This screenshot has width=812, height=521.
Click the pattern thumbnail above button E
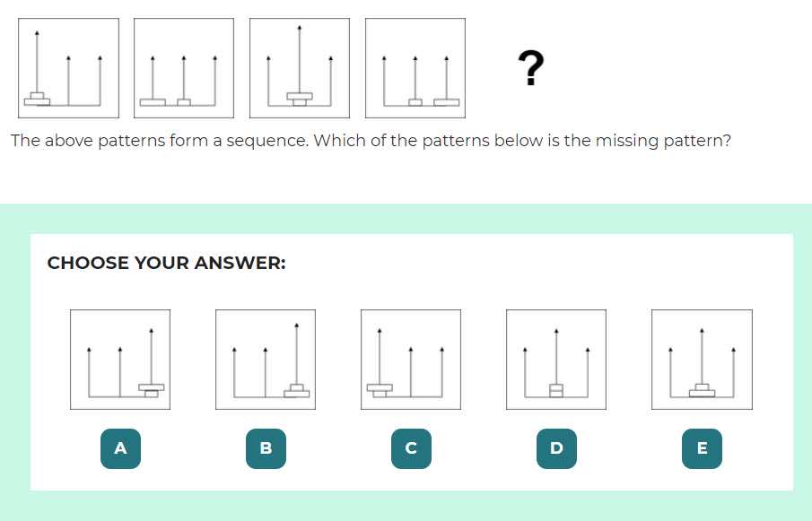pos(701,358)
